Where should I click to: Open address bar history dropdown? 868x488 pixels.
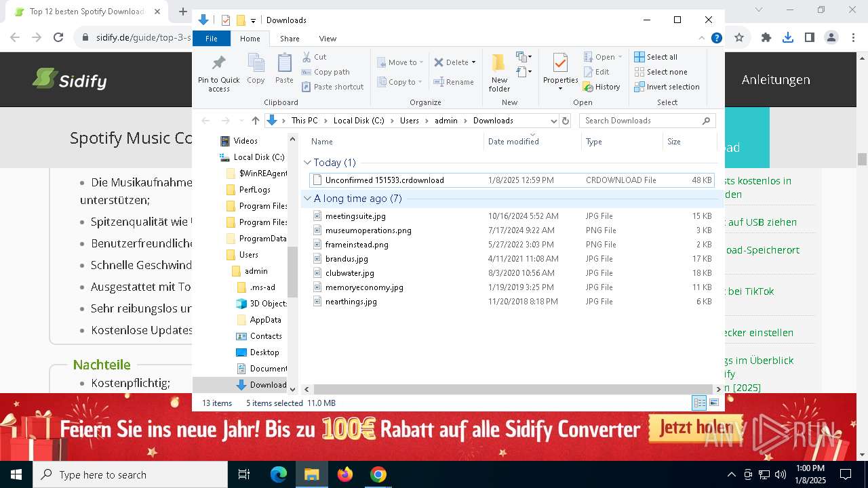click(x=553, y=121)
